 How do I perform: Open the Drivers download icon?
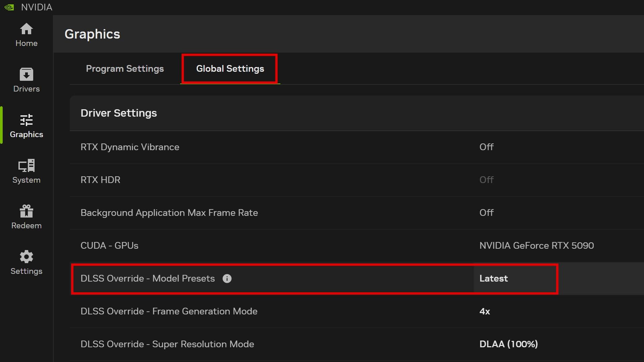26,74
